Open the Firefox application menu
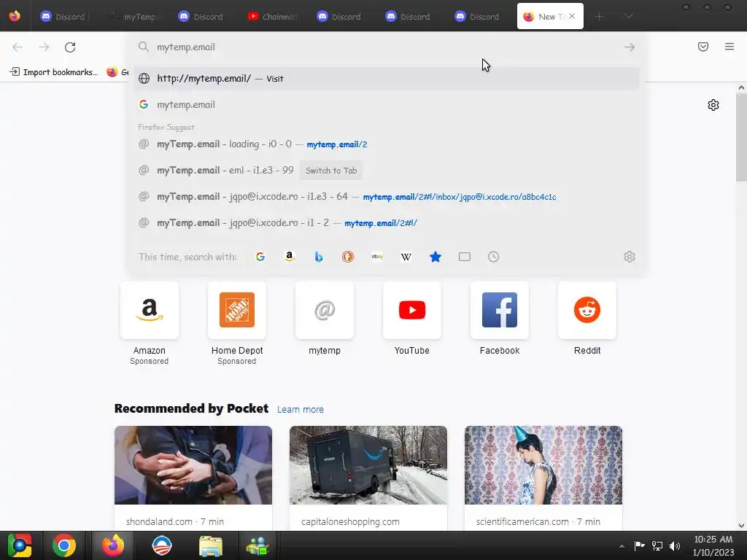Image resolution: width=747 pixels, height=560 pixels. [x=729, y=47]
